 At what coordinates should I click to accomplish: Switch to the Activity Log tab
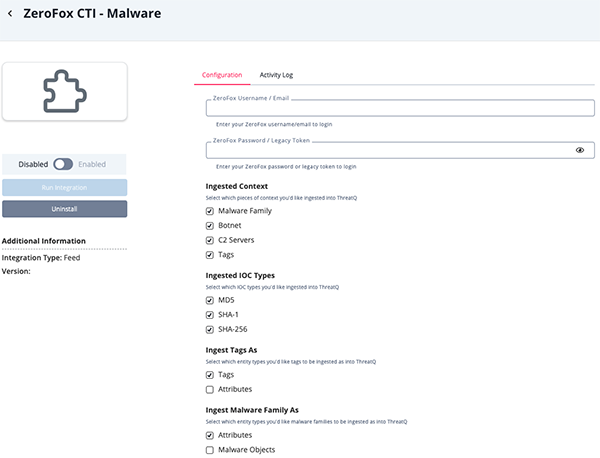pos(276,75)
